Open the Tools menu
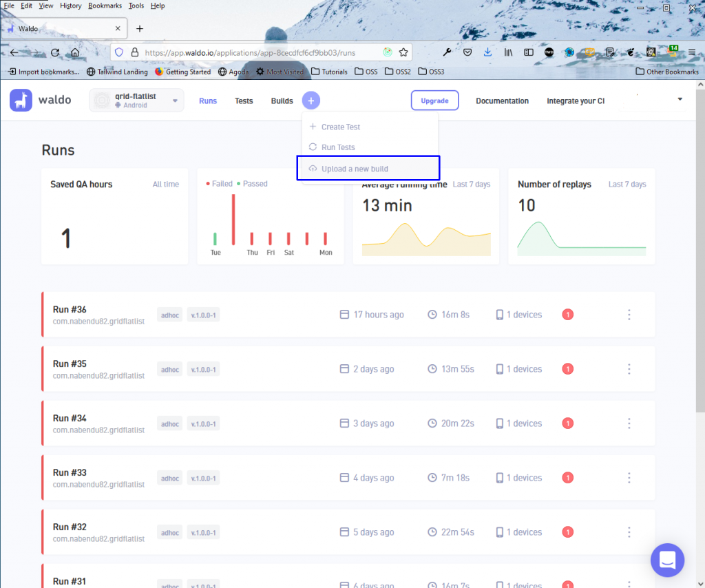Viewport: 705px width, 588px height. point(136,6)
